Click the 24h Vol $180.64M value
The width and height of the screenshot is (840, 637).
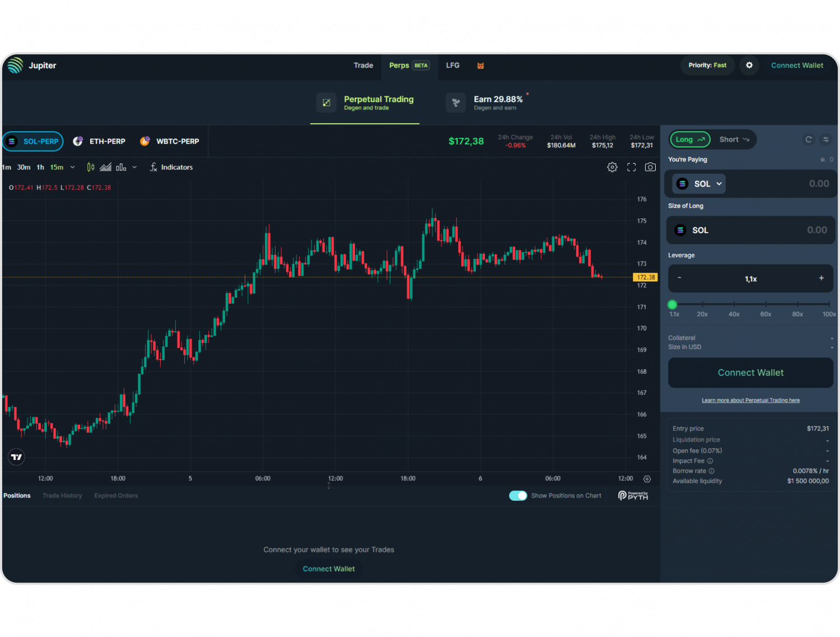[x=561, y=146]
